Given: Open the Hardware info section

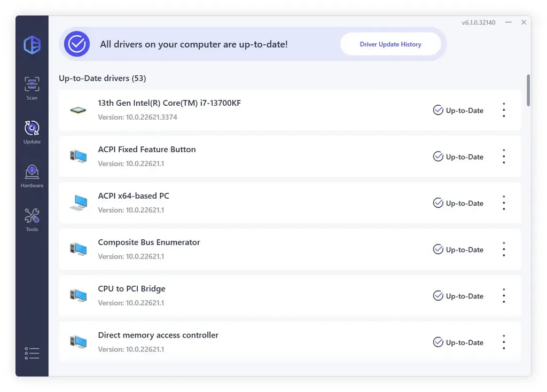Looking at the screenshot, I should tap(32, 176).
